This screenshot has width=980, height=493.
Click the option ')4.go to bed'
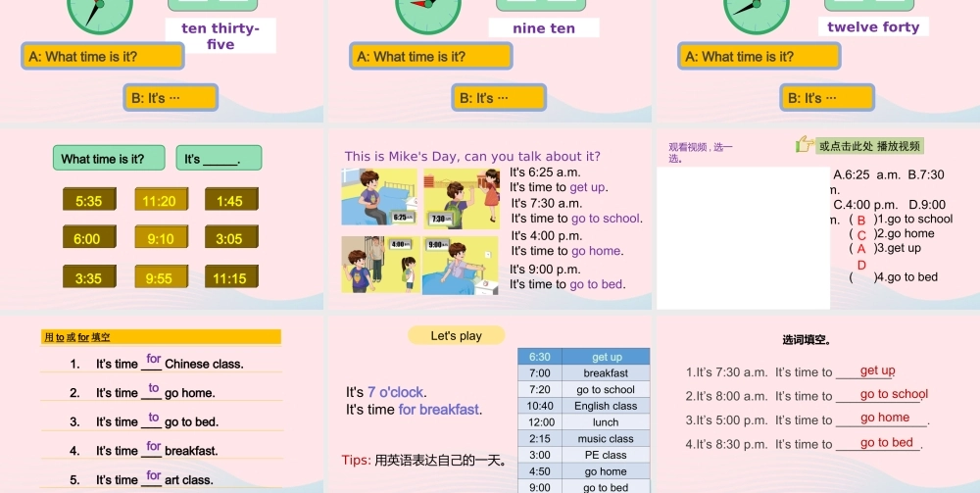click(906, 276)
